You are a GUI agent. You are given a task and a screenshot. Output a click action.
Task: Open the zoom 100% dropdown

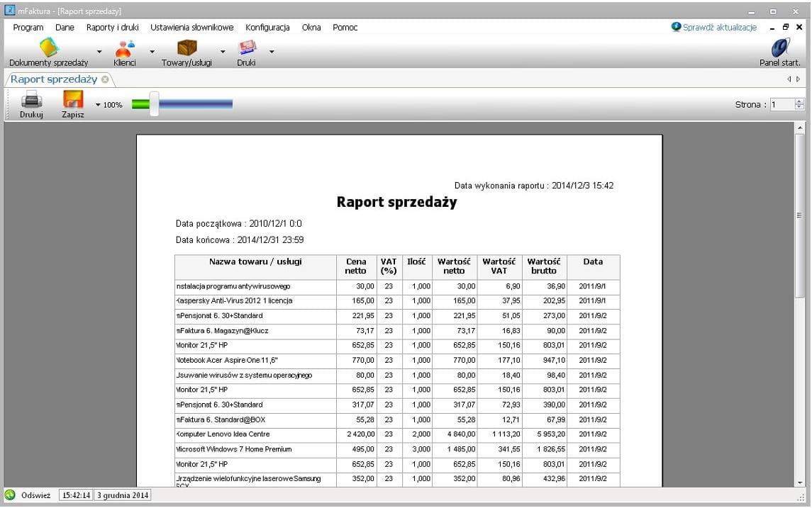98,105
